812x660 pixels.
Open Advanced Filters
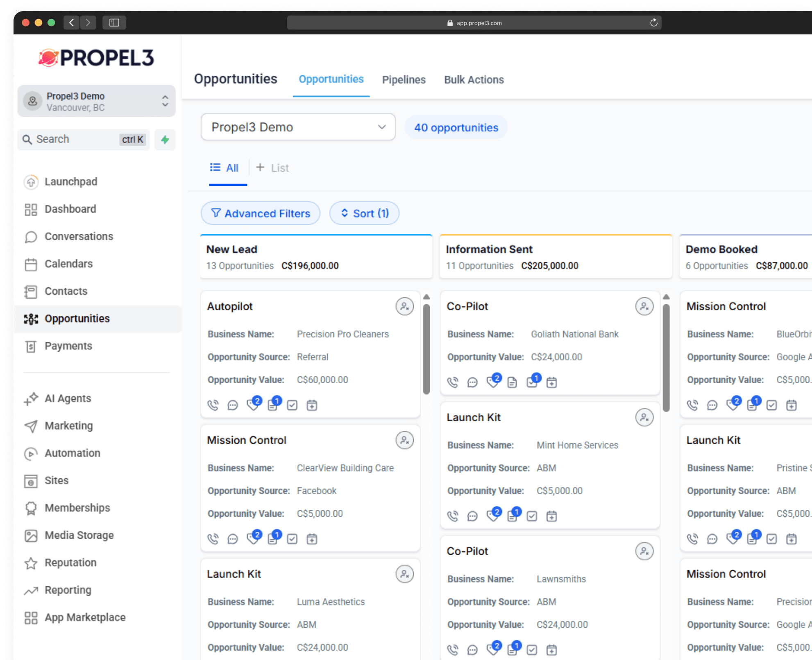[261, 213]
